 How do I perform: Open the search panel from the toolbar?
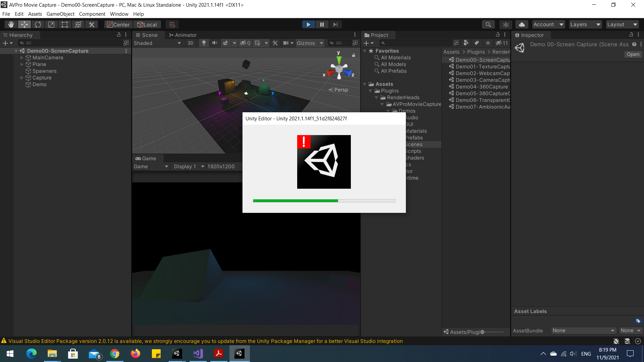point(488,24)
